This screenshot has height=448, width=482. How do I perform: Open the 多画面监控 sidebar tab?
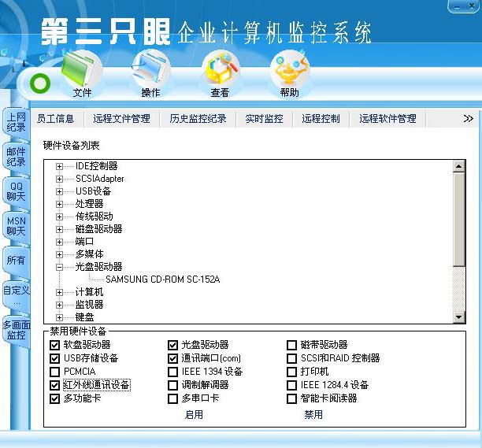[16, 330]
